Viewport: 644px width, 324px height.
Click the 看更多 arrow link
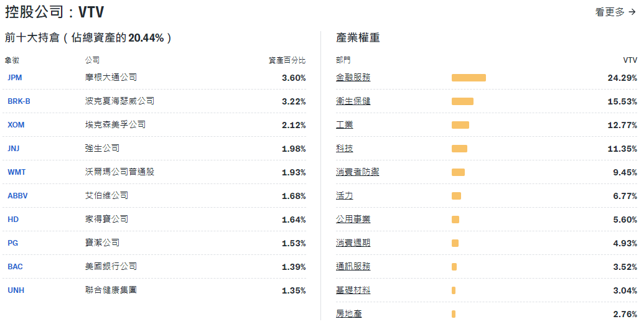615,12
